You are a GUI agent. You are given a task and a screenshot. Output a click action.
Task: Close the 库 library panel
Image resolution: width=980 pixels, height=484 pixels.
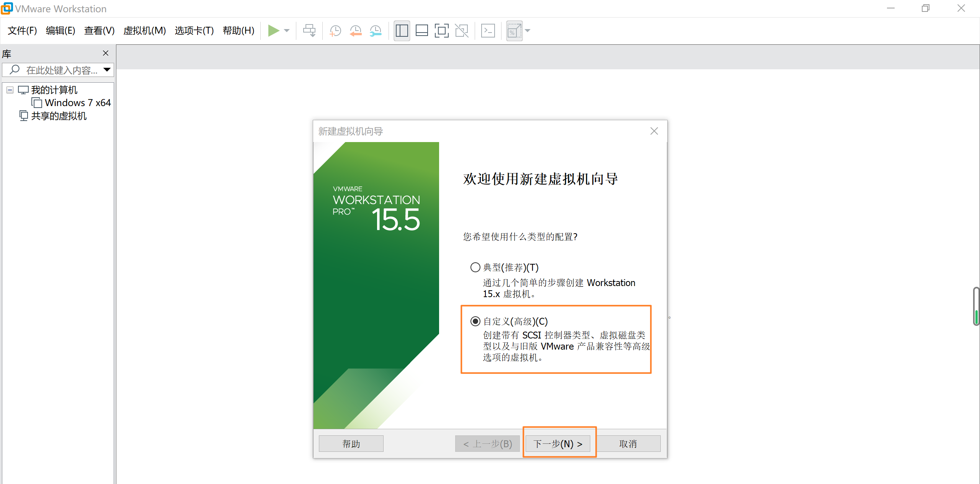(106, 53)
